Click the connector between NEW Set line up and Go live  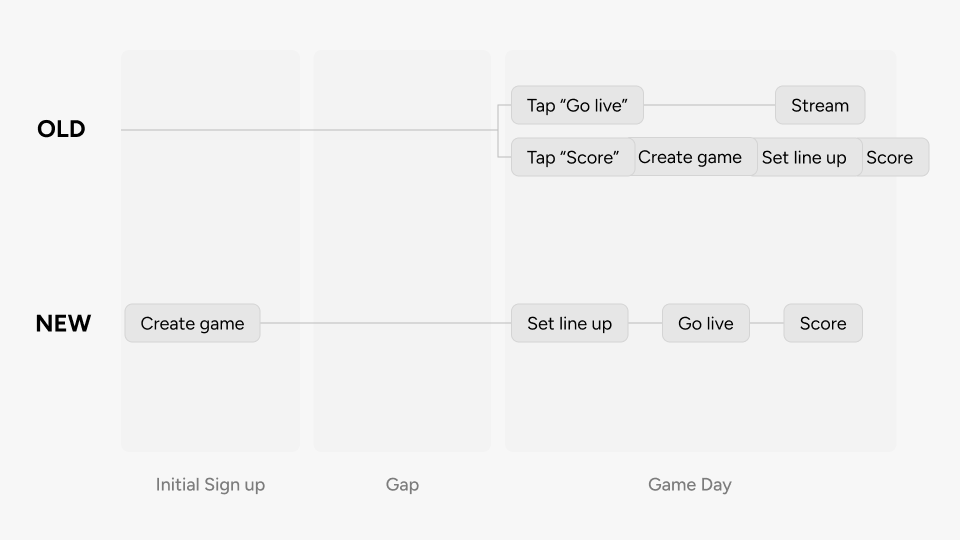point(645,323)
